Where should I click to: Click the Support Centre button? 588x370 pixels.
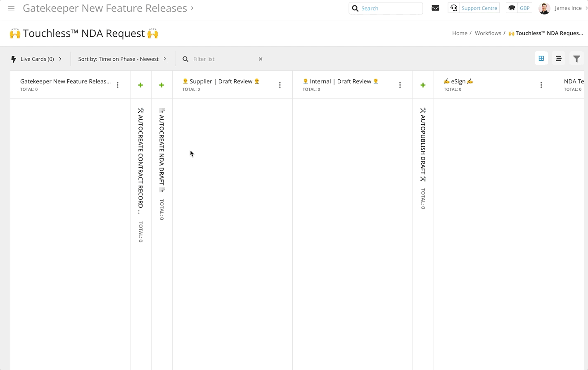474,8
